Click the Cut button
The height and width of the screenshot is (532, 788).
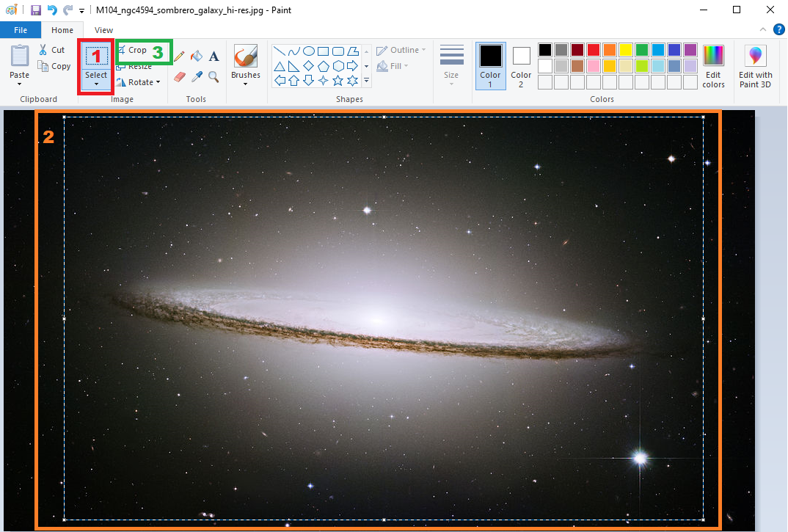[x=52, y=50]
